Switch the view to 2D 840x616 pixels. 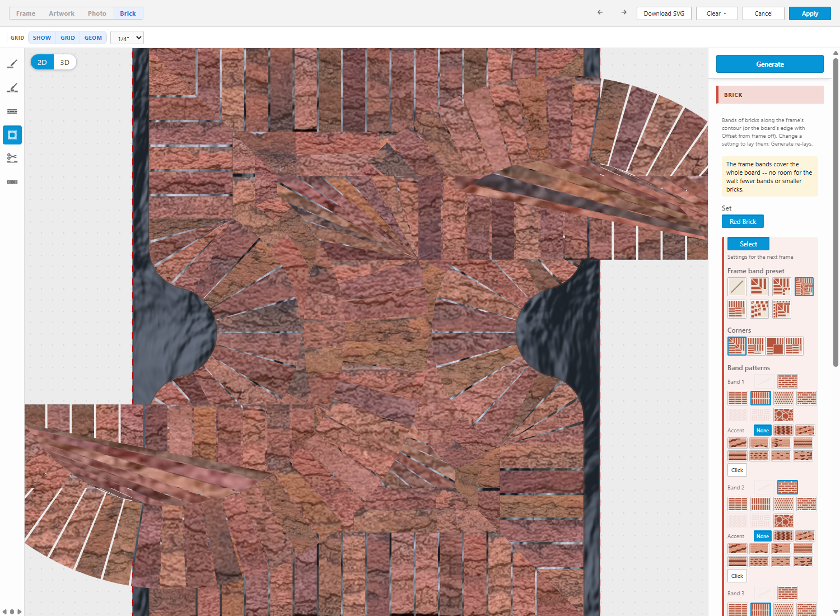(x=42, y=62)
